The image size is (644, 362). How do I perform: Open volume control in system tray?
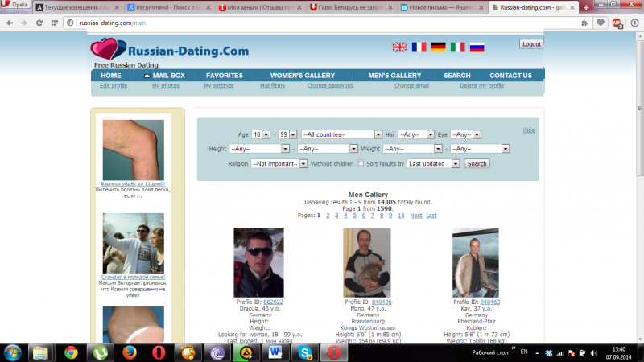click(593, 353)
